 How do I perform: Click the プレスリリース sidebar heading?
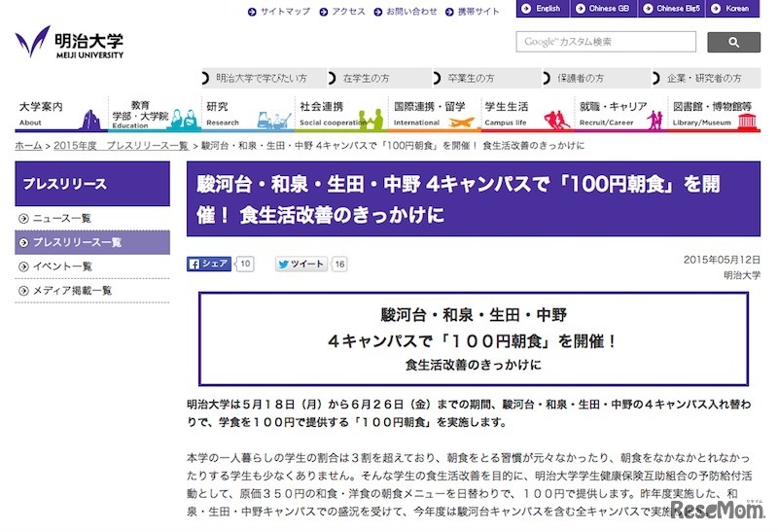click(92, 184)
